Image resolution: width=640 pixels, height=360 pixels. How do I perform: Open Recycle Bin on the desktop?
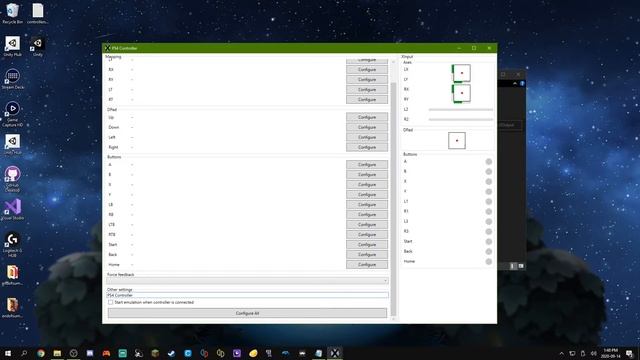coord(12,13)
